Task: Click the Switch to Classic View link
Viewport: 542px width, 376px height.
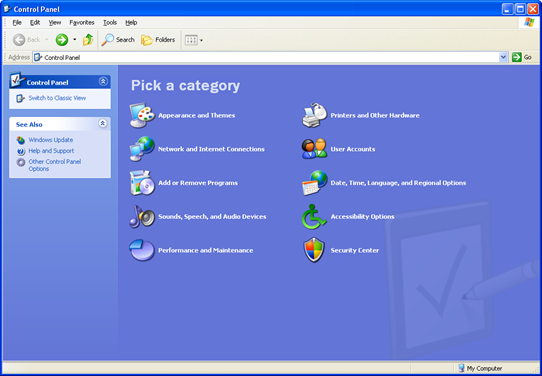Action: (57, 98)
